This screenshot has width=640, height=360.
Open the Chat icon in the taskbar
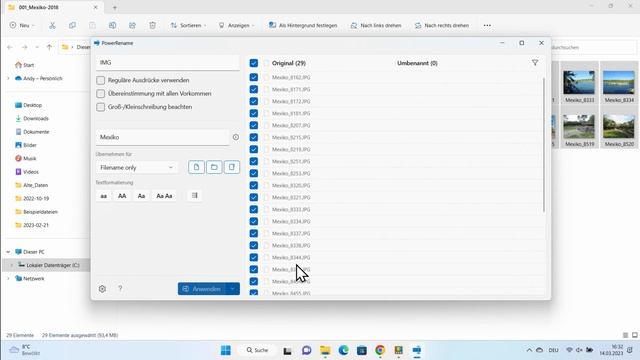click(307, 350)
